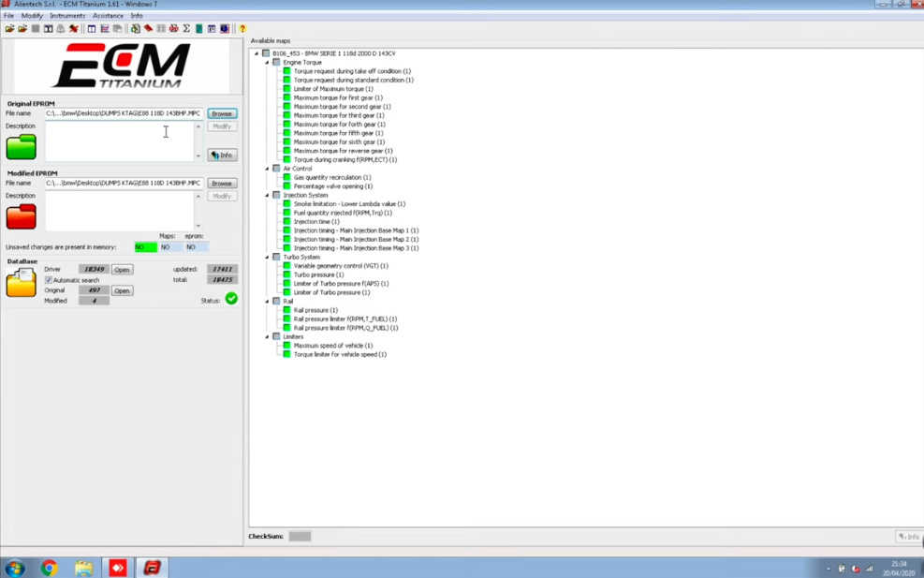Click the green Original EPROM folder icon
Screen dimensions: 924x578
[x=22, y=147]
